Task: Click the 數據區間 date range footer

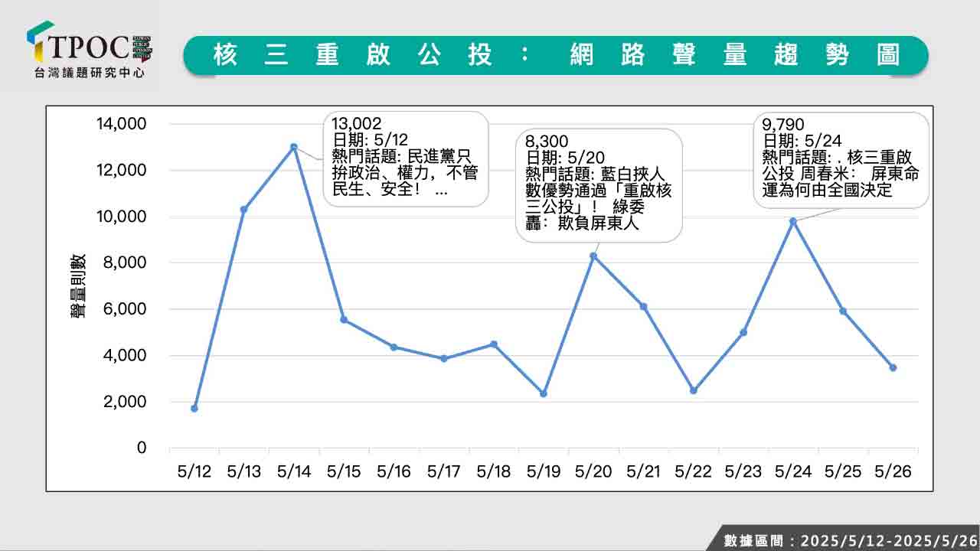Action: pyautogui.click(x=850, y=540)
